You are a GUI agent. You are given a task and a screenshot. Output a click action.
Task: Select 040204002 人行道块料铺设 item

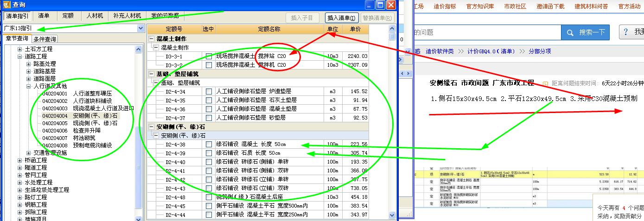tap(77, 101)
